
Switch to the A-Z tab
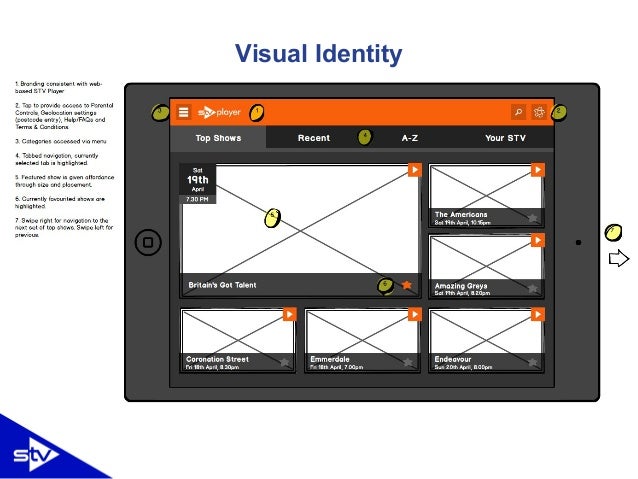[410, 138]
